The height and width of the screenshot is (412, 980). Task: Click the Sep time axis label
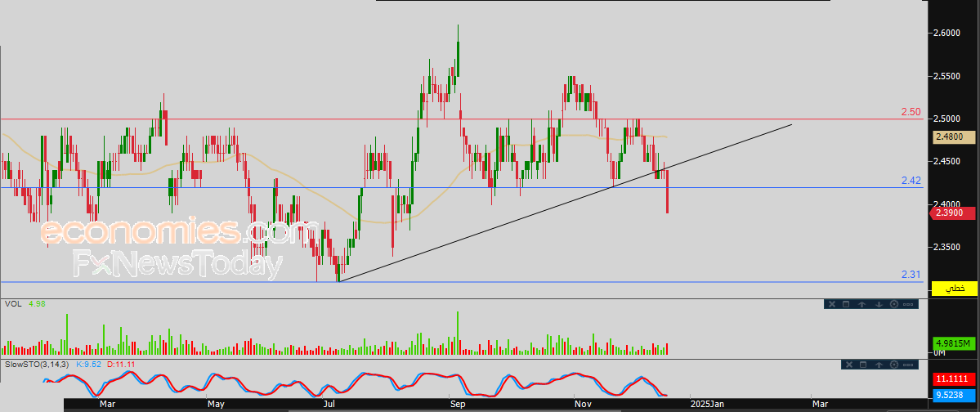click(x=459, y=405)
